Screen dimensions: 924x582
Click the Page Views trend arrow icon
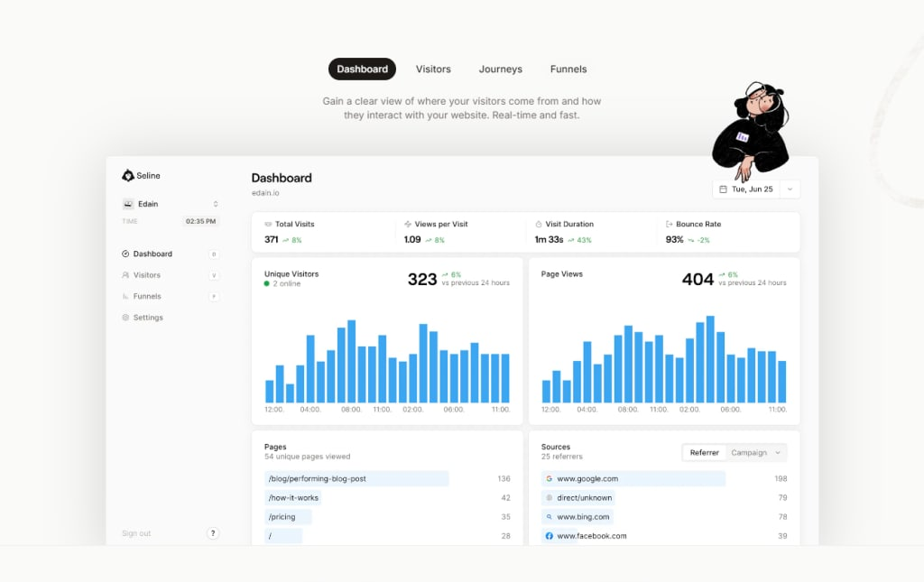(x=722, y=274)
